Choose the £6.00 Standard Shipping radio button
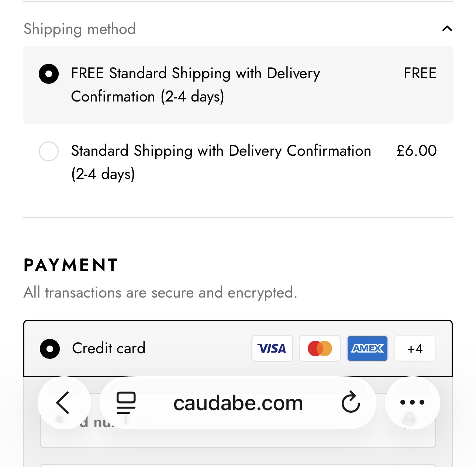 (49, 151)
